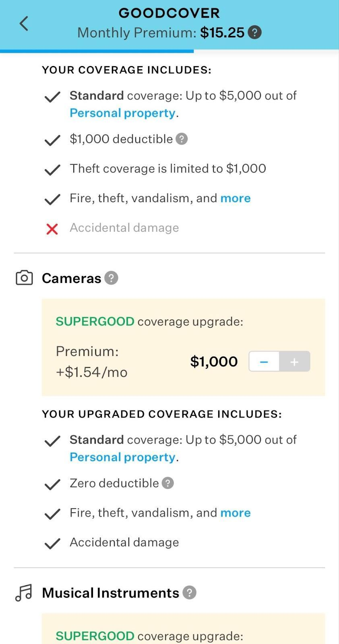Click the $1,000 coverage amount for Cameras
The image size is (339, 644).
coord(214,361)
